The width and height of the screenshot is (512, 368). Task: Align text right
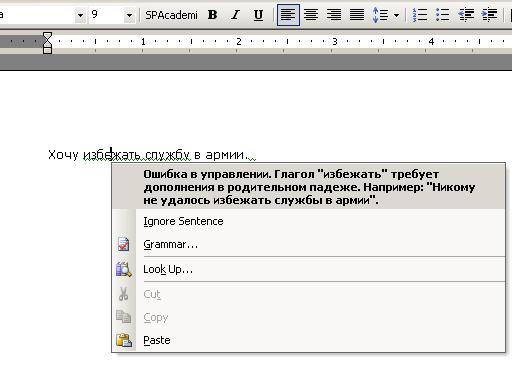[x=334, y=15]
